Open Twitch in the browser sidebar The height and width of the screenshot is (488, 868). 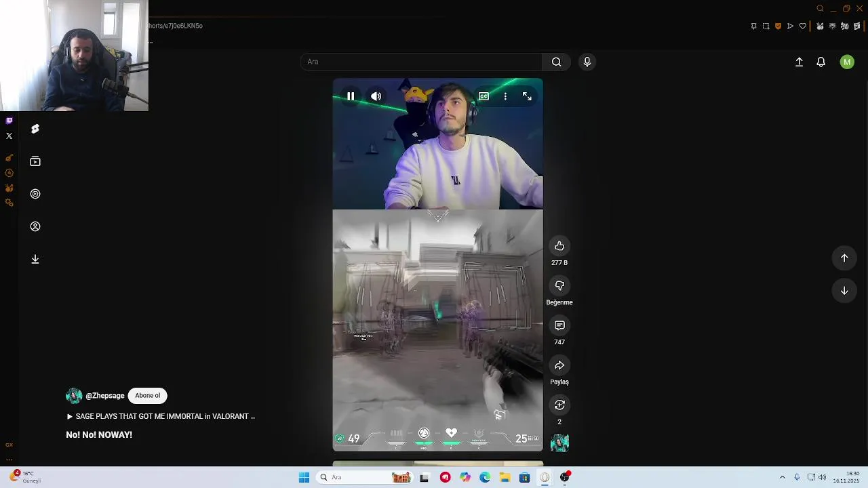click(x=9, y=121)
